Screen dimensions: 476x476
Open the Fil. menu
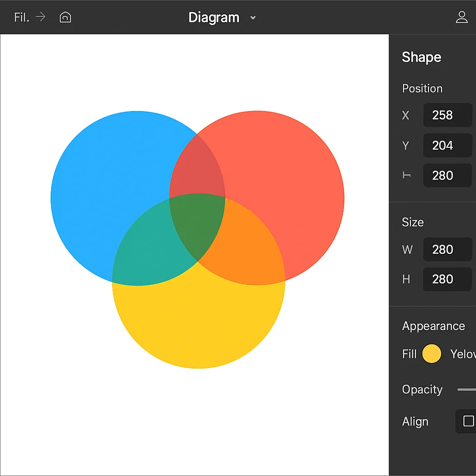(x=21, y=17)
